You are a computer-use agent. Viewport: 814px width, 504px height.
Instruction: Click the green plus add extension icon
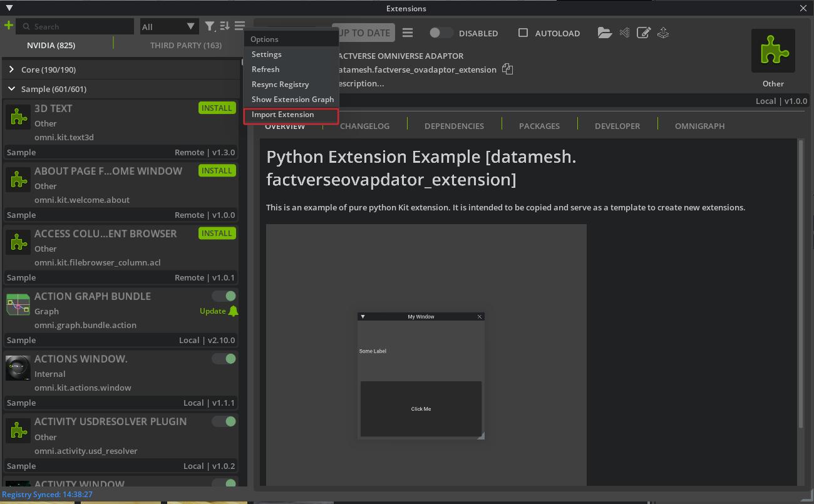point(8,26)
